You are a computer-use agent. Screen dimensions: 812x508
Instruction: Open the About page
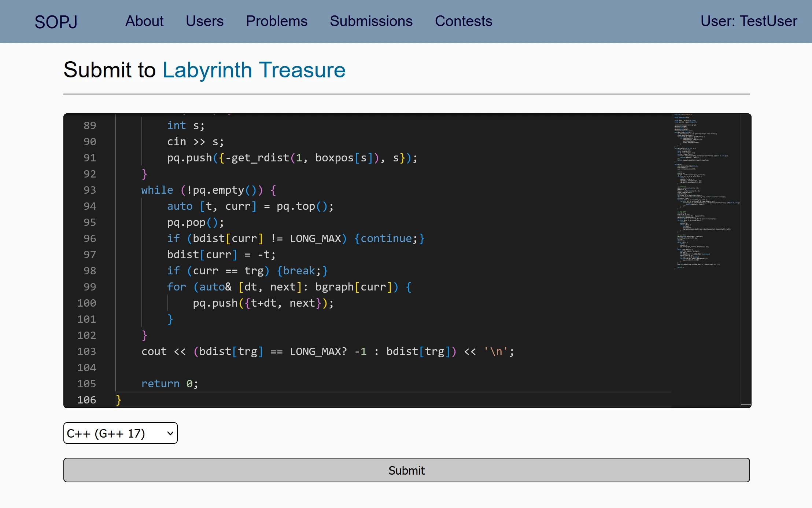point(144,21)
